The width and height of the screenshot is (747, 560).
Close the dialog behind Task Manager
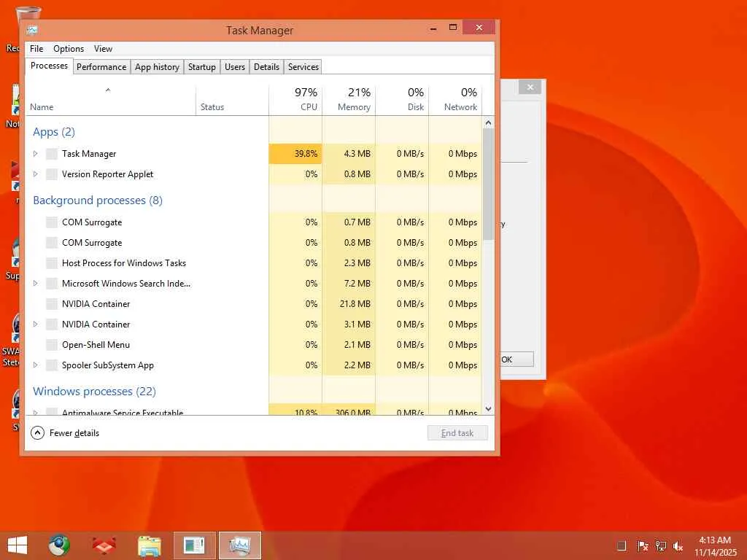530,87
